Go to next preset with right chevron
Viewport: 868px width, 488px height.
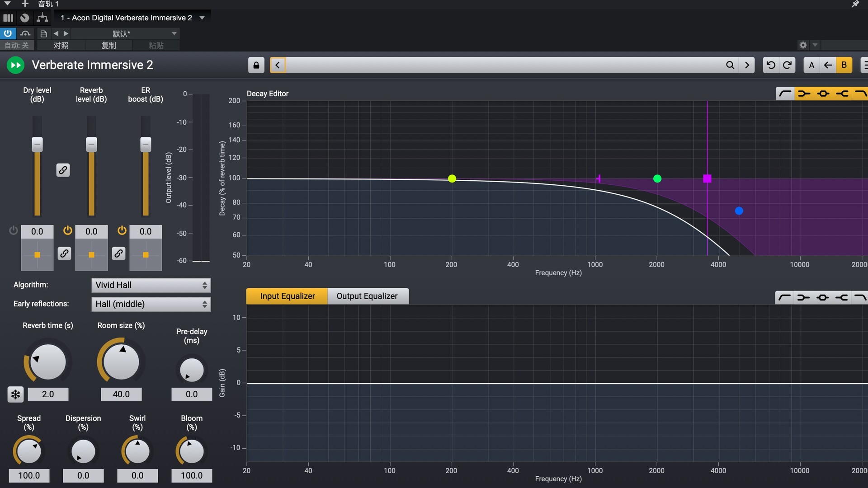point(747,65)
